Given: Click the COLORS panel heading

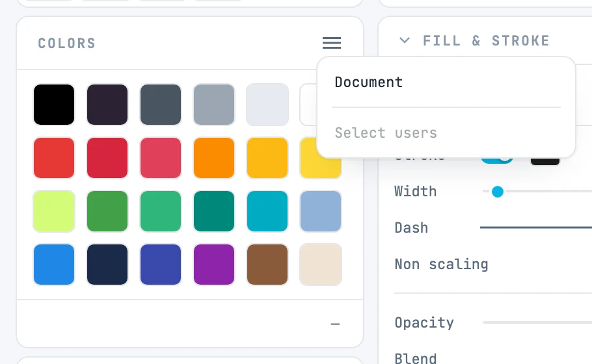Looking at the screenshot, I should click(x=67, y=43).
